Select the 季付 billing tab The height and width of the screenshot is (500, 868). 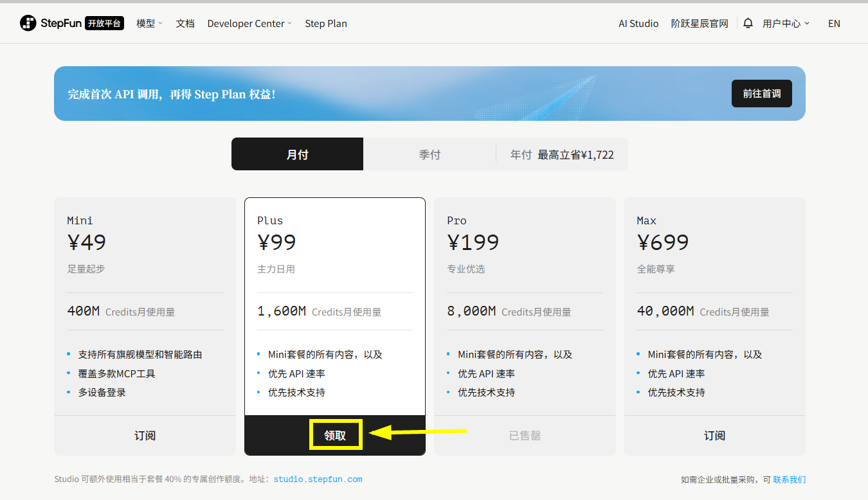[429, 154]
